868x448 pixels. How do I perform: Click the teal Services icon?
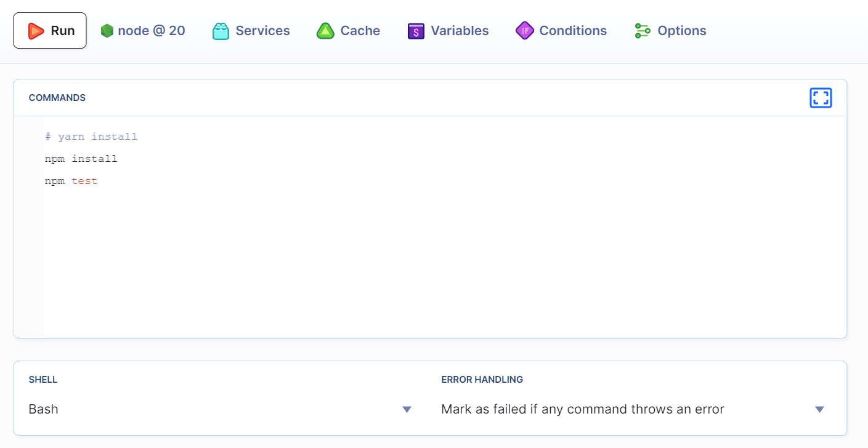click(221, 31)
